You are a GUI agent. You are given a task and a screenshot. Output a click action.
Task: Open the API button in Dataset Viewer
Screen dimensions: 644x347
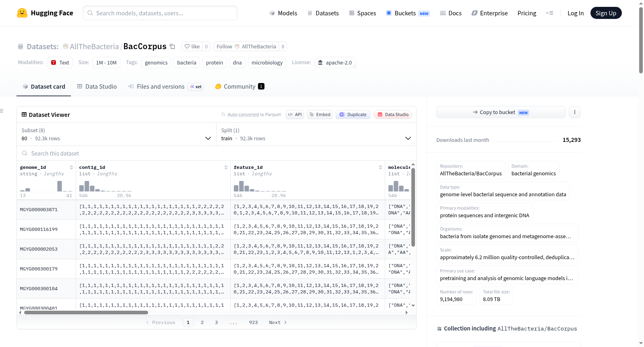coord(295,114)
